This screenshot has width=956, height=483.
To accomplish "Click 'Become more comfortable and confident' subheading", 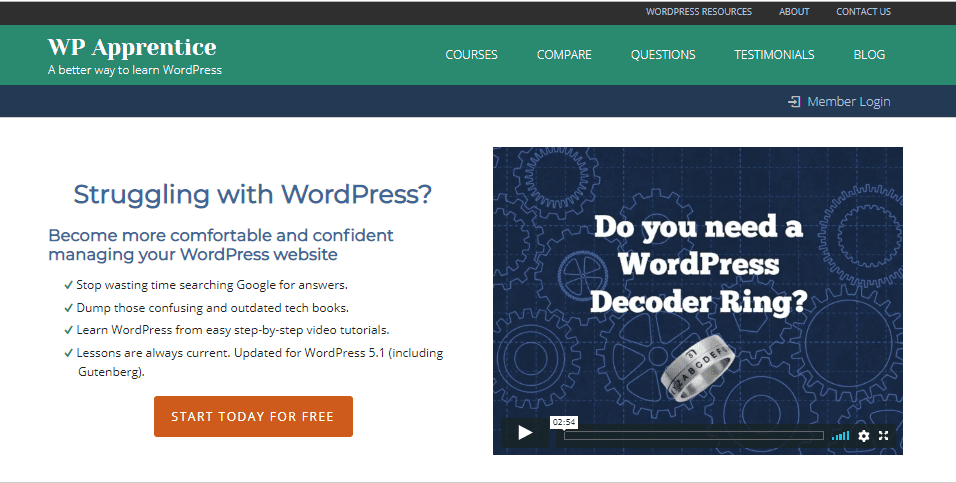I will pyautogui.click(x=221, y=245).
